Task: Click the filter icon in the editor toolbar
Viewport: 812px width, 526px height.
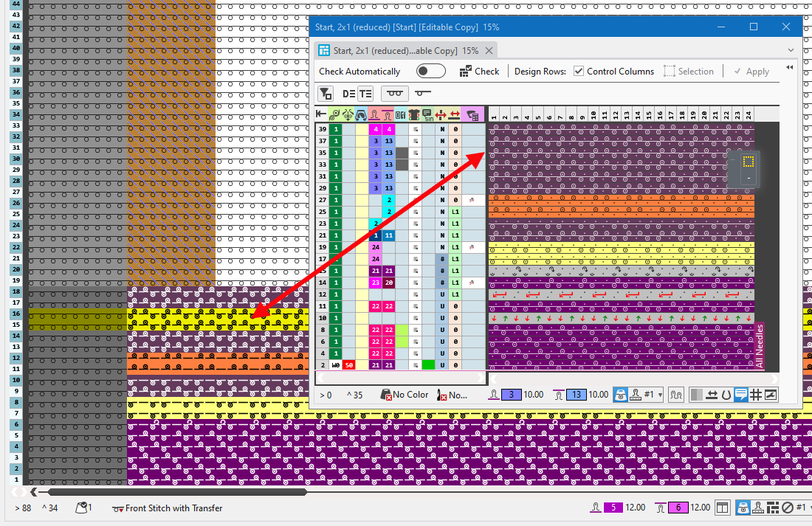Action: click(x=325, y=94)
